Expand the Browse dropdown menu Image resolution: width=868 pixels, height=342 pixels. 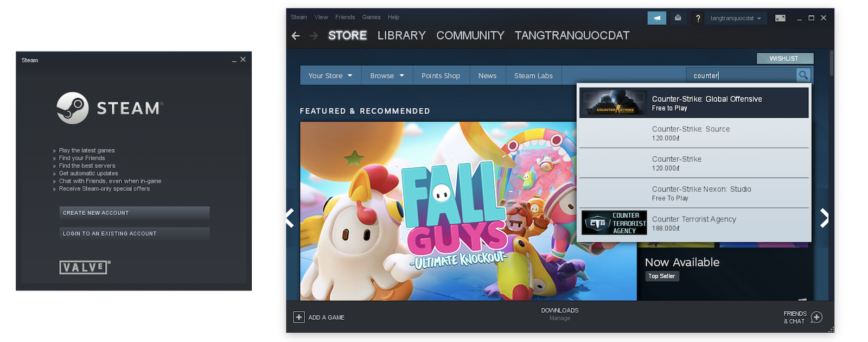(387, 75)
